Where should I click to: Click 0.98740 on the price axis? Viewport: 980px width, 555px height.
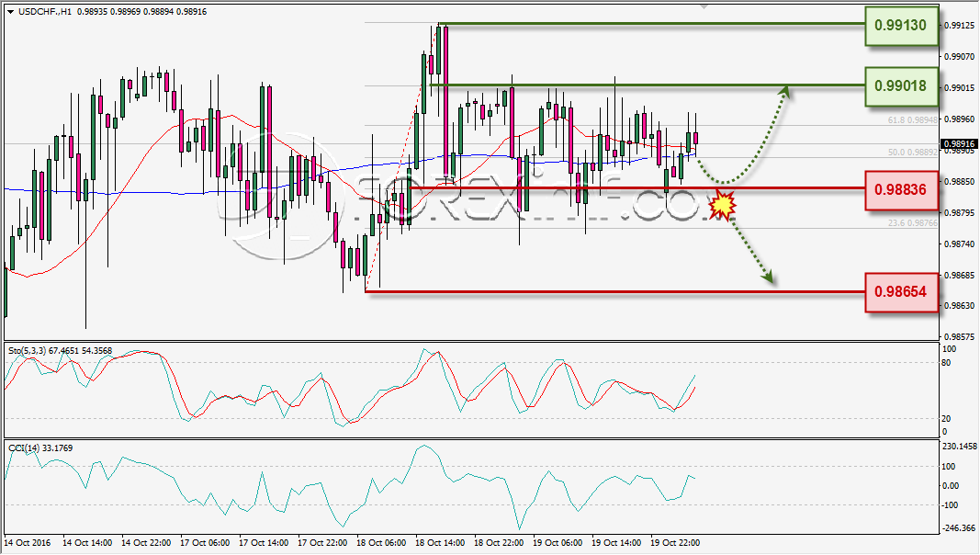(958, 244)
